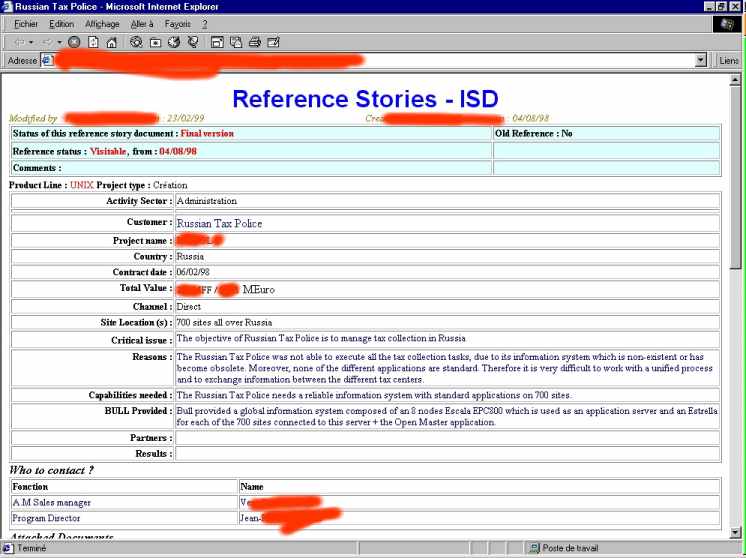Click the BULL Provided description text

click(x=447, y=417)
